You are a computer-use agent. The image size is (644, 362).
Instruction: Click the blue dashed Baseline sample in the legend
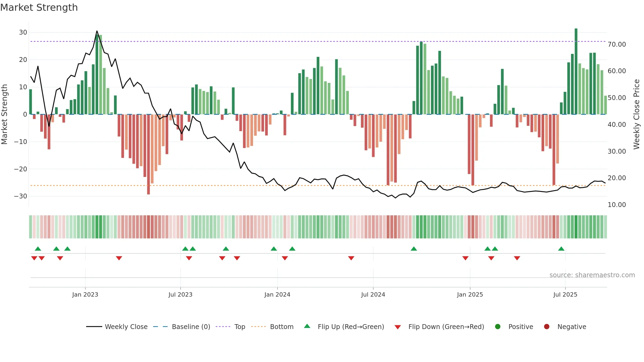[160, 327]
